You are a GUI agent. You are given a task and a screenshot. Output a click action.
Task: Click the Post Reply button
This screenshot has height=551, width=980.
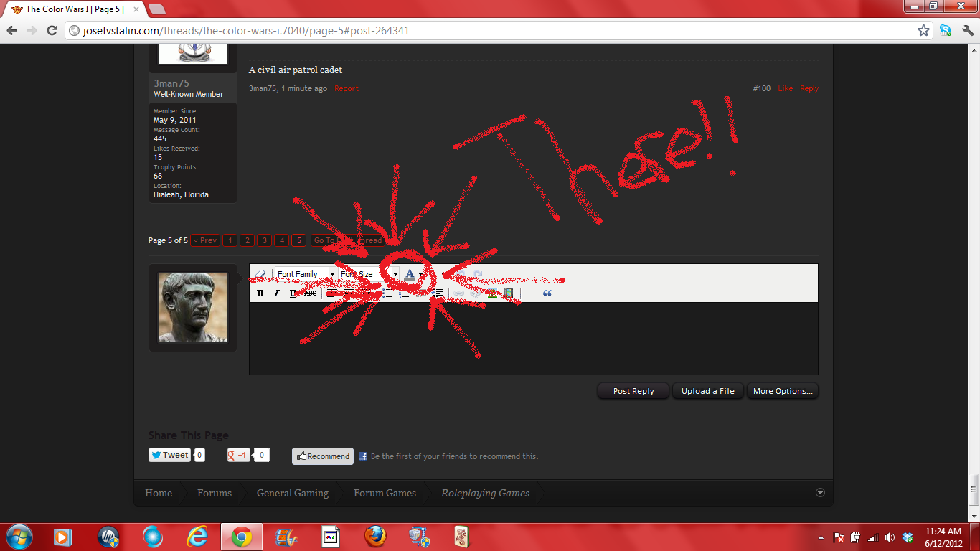[x=633, y=390]
